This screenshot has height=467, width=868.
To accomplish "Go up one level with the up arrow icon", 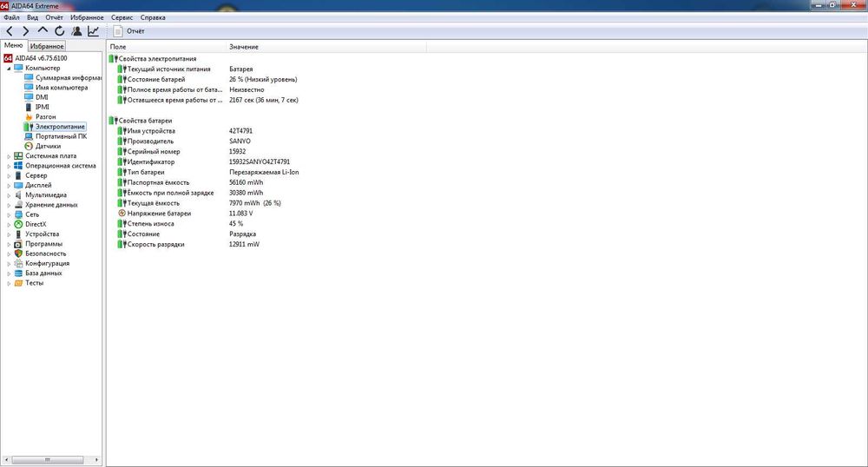I will 43,30.
